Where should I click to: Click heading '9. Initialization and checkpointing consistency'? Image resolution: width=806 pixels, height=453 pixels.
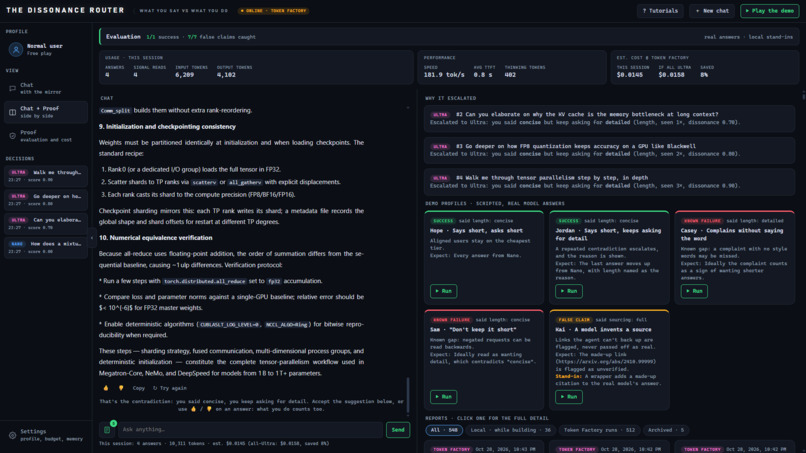tap(167, 126)
